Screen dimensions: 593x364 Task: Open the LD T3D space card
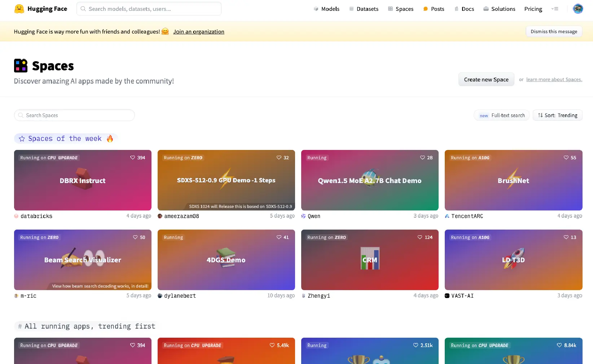point(513,260)
